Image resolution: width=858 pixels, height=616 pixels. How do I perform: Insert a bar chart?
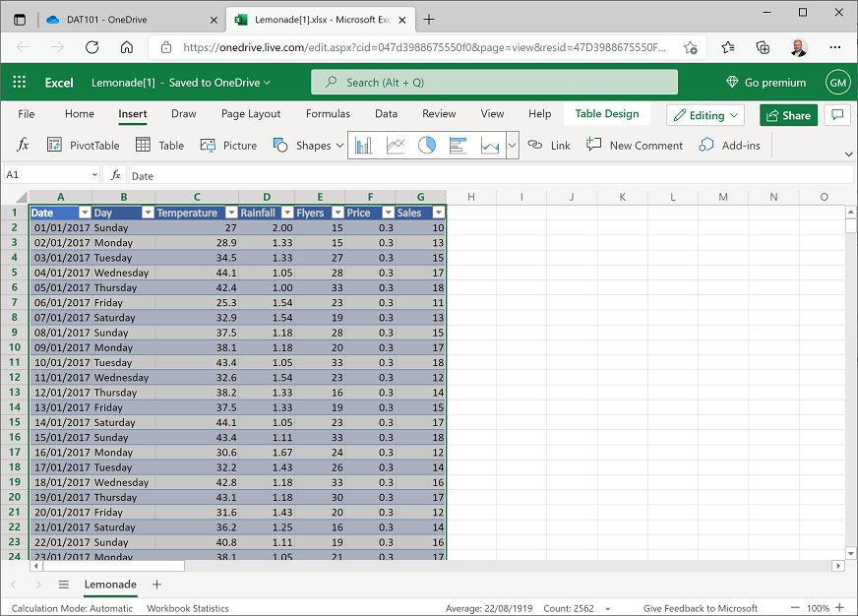(458, 145)
